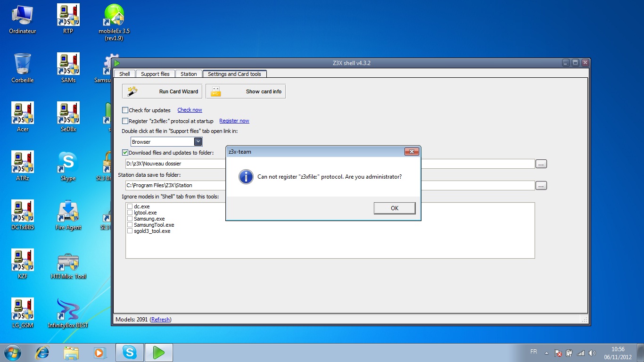Viewport: 644px width, 362px height.
Task: Browse for the download files folder
Action: [x=541, y=164]
